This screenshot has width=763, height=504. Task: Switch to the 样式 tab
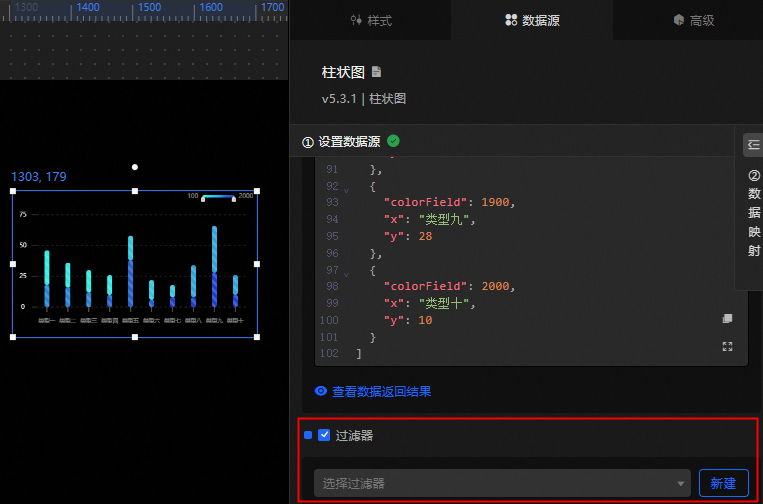pyautogui.click(x=371, y=20)
